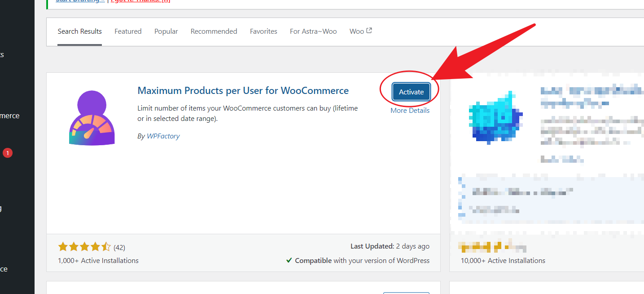
Task: Click the purple speedometer plugin icon
Action: (x=92, y=118)
